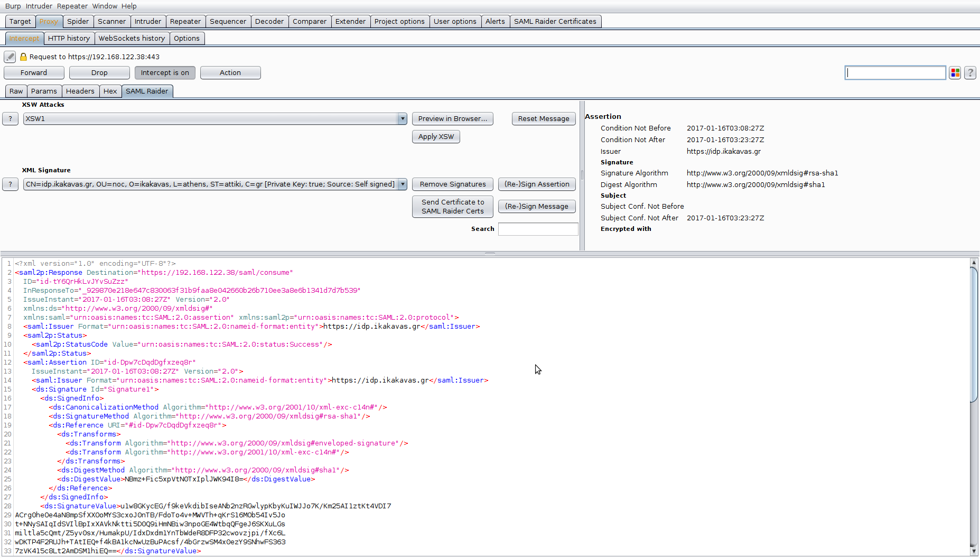
Task: Select the XSW1 combo box
Action: (x=215, y=119)
